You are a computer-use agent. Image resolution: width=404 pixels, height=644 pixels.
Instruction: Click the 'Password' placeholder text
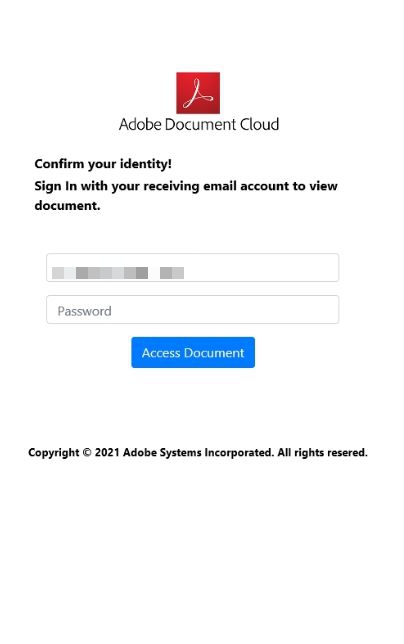click(x=84, y=311)
